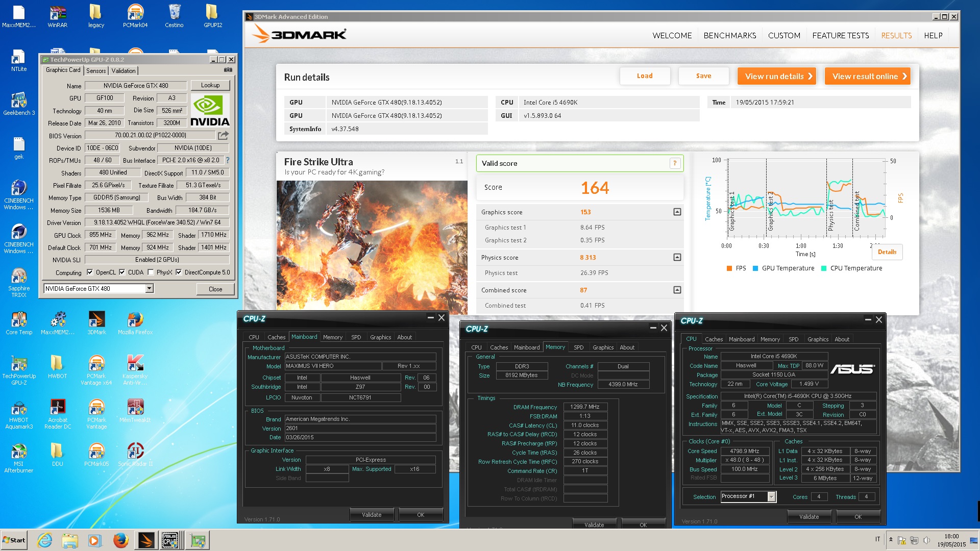Open Acrobat Reader DC shortcut
This screenshot has width=980, height=551.
coord(58,414)
